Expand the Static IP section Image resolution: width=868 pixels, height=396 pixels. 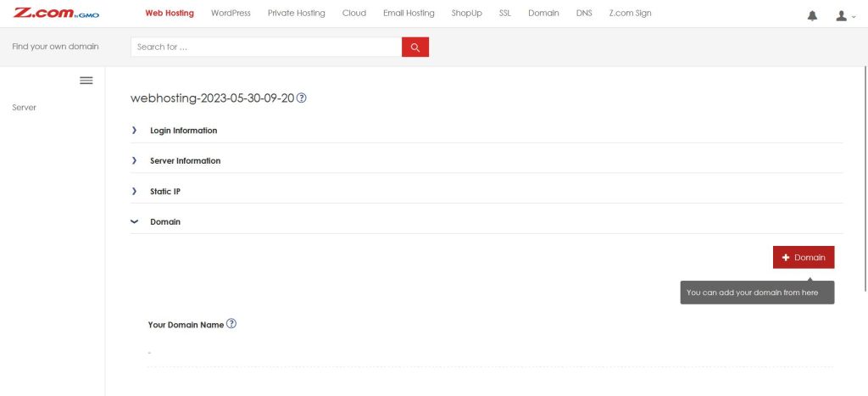point(487,191)
